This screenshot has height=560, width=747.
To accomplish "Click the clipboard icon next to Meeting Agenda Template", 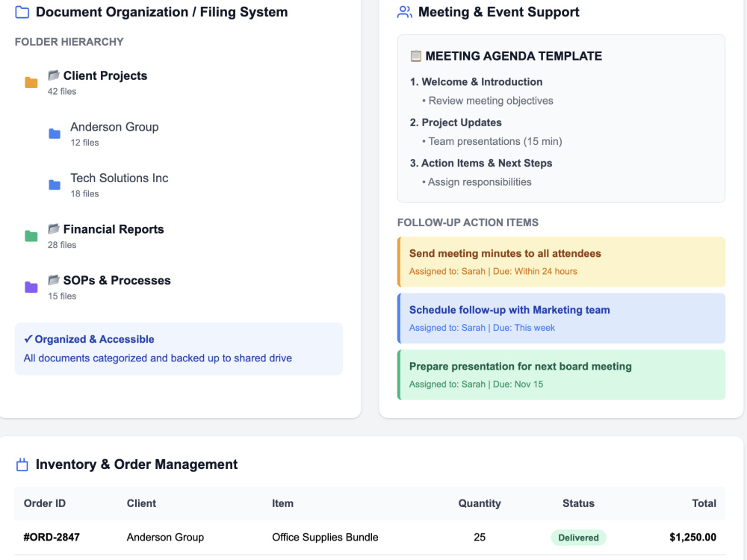I will (415, 56).
